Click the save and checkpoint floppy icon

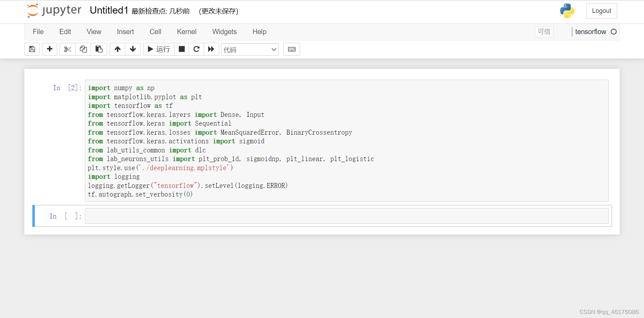click(x=32, y=49)
